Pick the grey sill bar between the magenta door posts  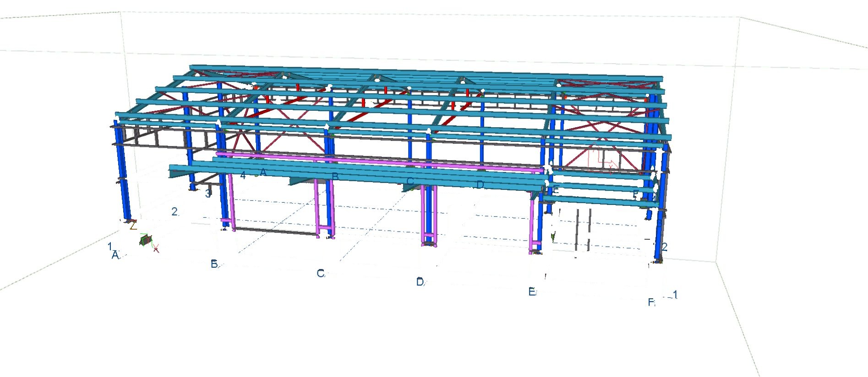tap(276, 231)
